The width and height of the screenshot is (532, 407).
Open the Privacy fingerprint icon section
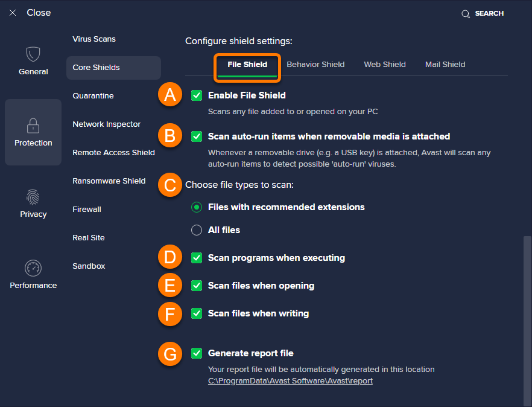33,197
